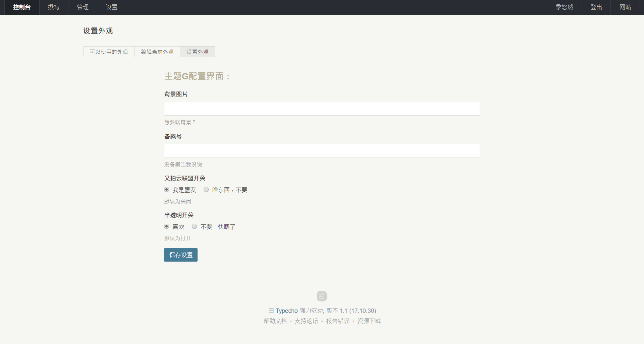The height and width of the screenshot is (344, 644).
Task: Expand the 管理 navigation menu
Action: coord(83,7)
